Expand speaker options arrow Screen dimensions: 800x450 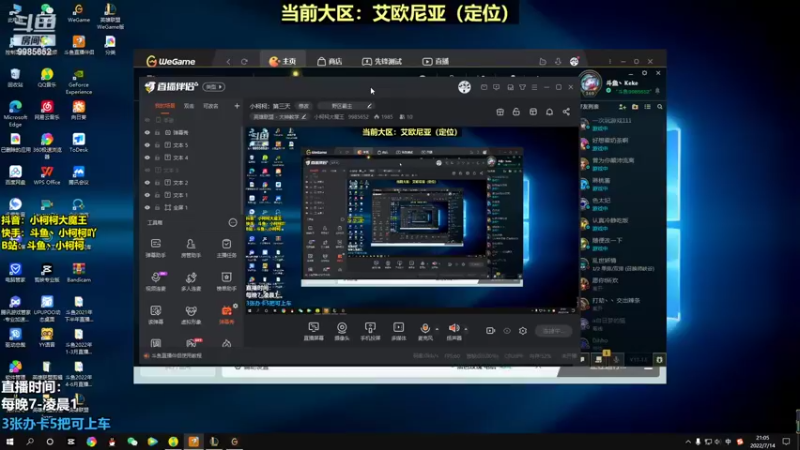point(466,329)
